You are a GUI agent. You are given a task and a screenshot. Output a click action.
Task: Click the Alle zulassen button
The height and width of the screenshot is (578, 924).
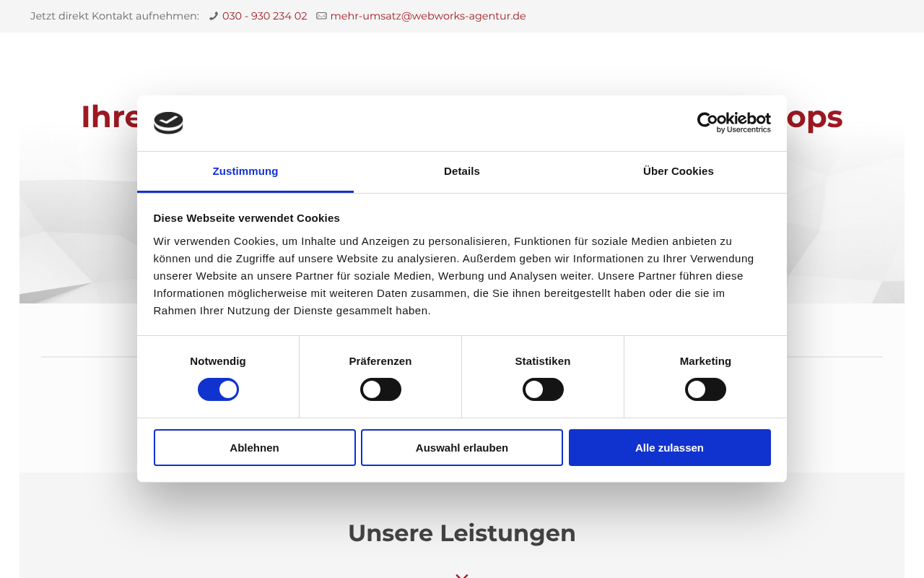670,448
